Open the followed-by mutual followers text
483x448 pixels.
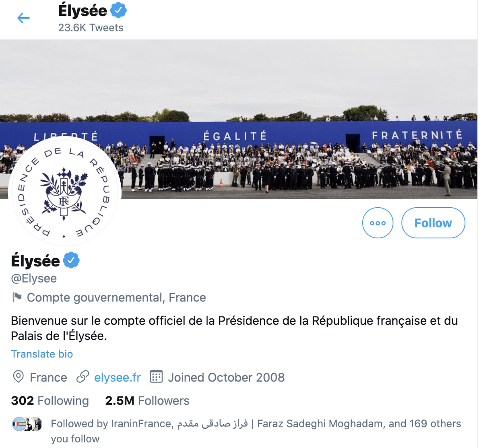click(x=256, y=431)
